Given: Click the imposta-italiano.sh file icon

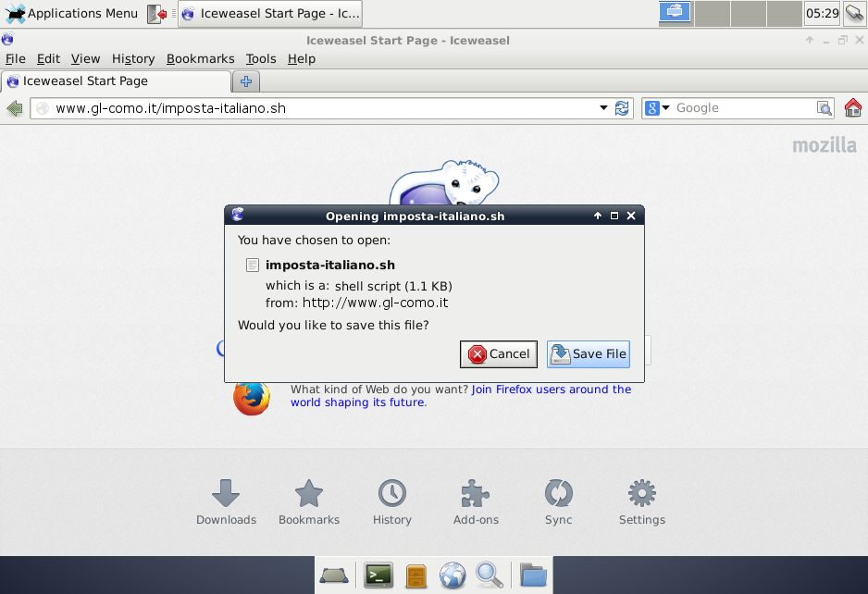Looking at the screenshot, I should point(253,266).
